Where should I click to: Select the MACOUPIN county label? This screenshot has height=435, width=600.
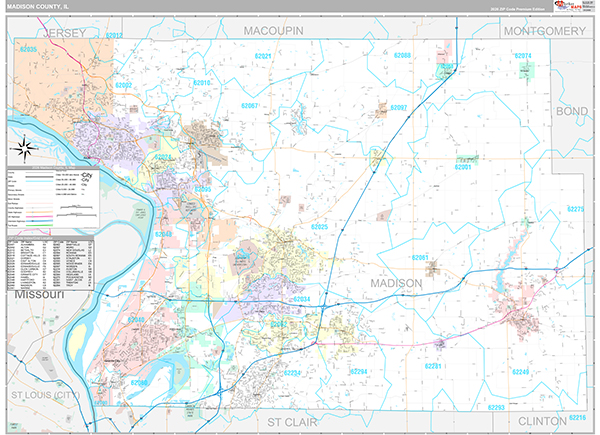tap(274, 32)
